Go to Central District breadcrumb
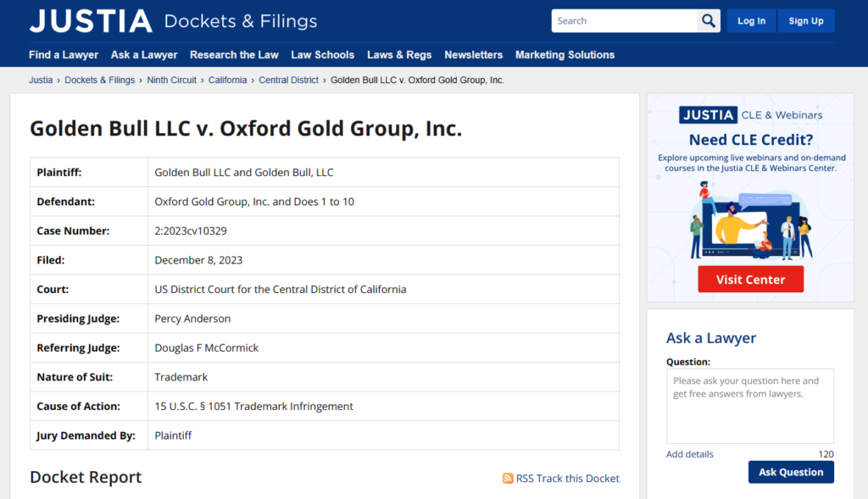Screen dimensions: 868x499 288,80
